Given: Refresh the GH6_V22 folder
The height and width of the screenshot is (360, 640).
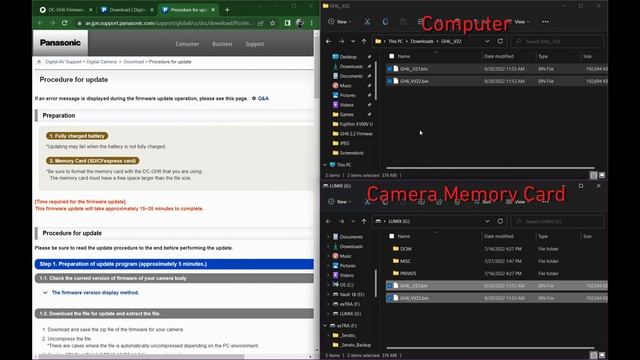Looking at the screenshot, I should (x=500, y=41).
